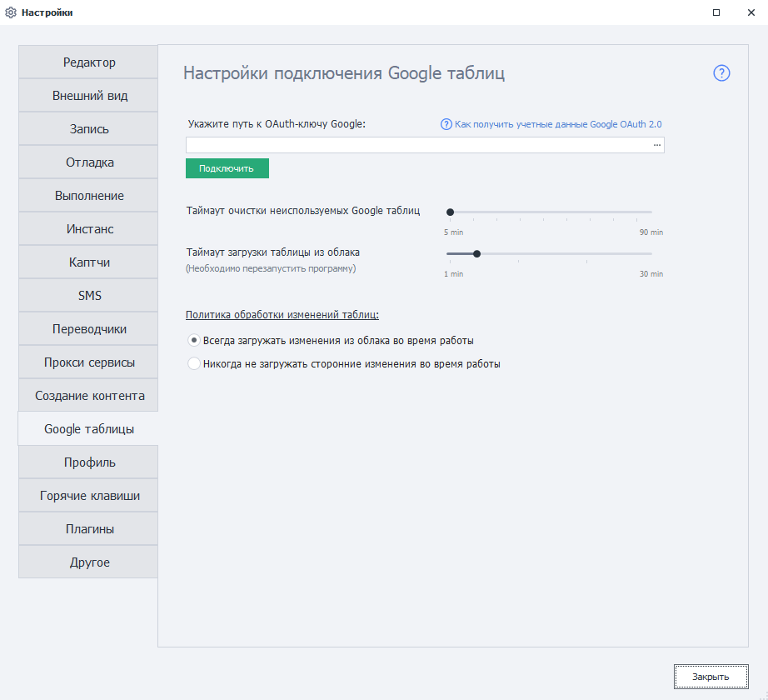Screen dimensions: 768x700
Task: Click the cloud table loading timeout slider
Action: (x=550, y=253)
